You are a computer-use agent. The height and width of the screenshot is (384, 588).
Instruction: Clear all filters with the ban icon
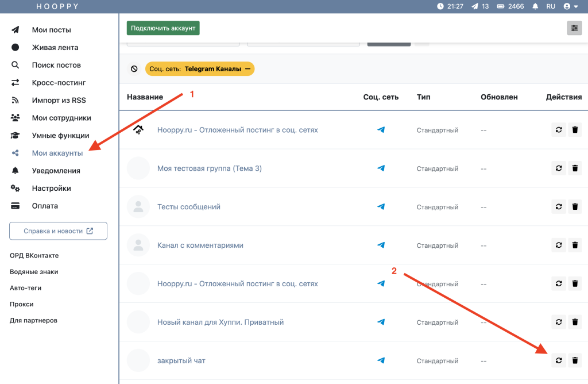pos(134,69)
